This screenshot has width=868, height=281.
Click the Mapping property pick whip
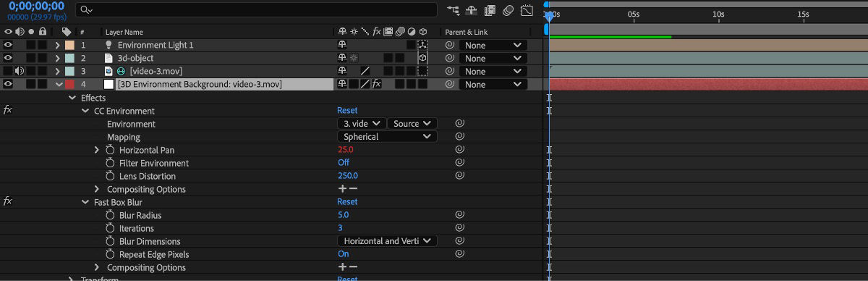[x=459, y=137]
